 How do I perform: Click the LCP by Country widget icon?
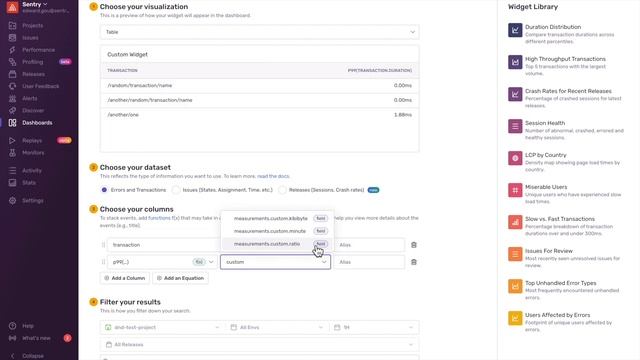pyautogui.click(x=515, y=158)
